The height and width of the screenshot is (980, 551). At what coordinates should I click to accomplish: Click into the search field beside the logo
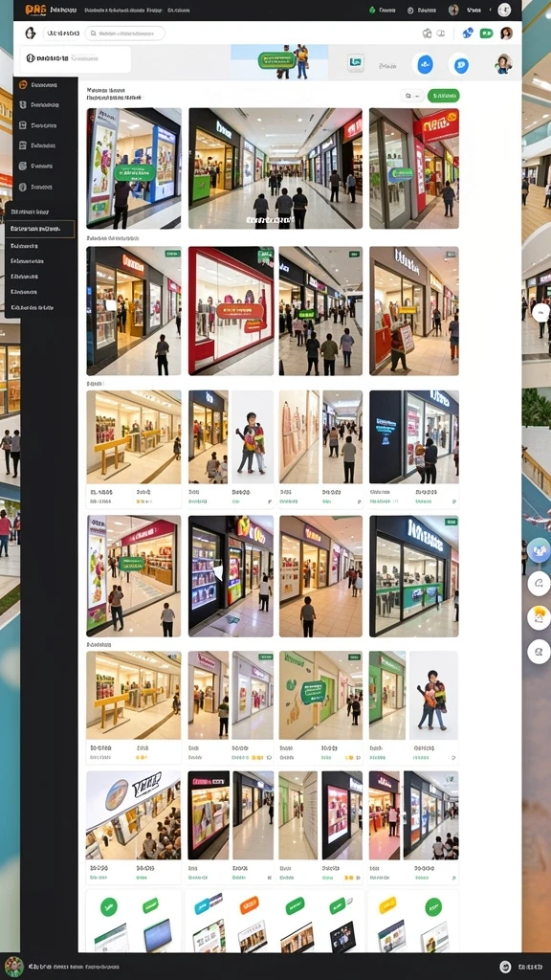coord(125,33)
